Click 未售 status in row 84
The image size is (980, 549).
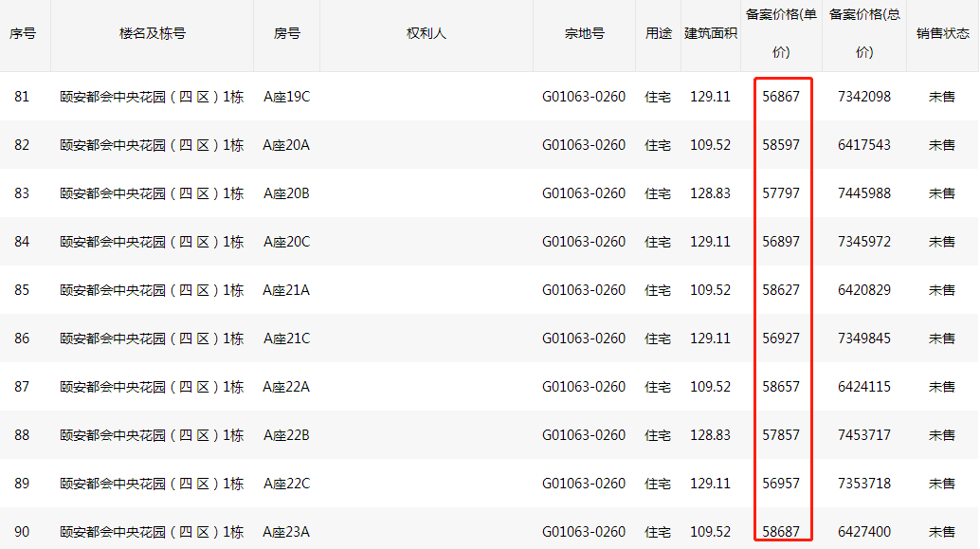point(942,242)
